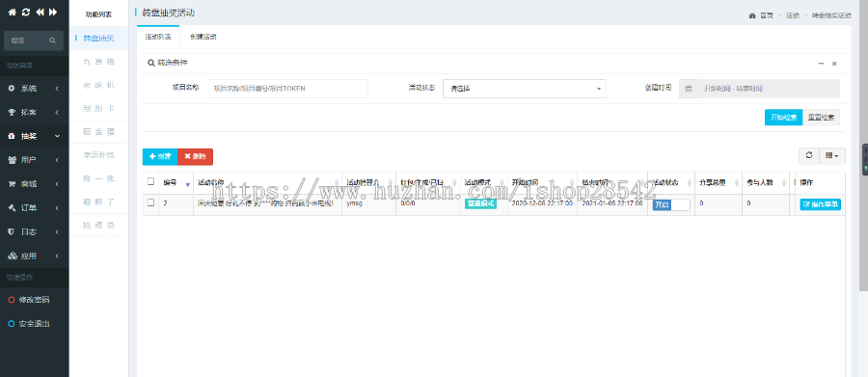Screen dimensions: 868x377
Task: Click the refresh icon in the top-left toolbar
Action: (x=25, y=13)
